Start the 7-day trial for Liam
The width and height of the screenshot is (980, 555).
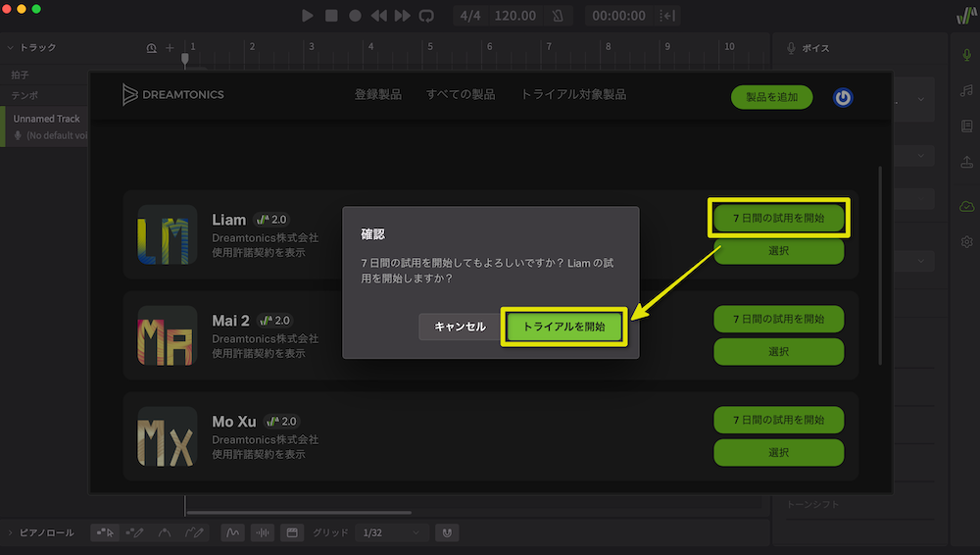[x=779, y=218]
